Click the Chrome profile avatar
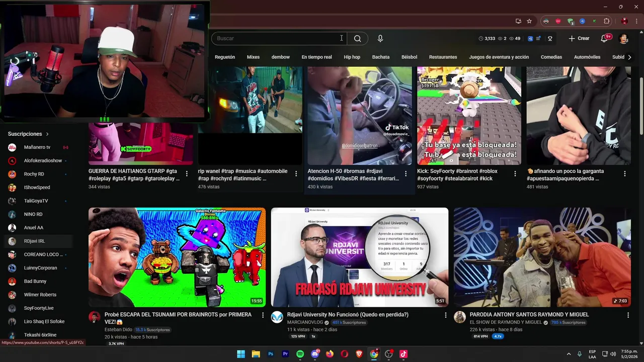 click(624, 21)
